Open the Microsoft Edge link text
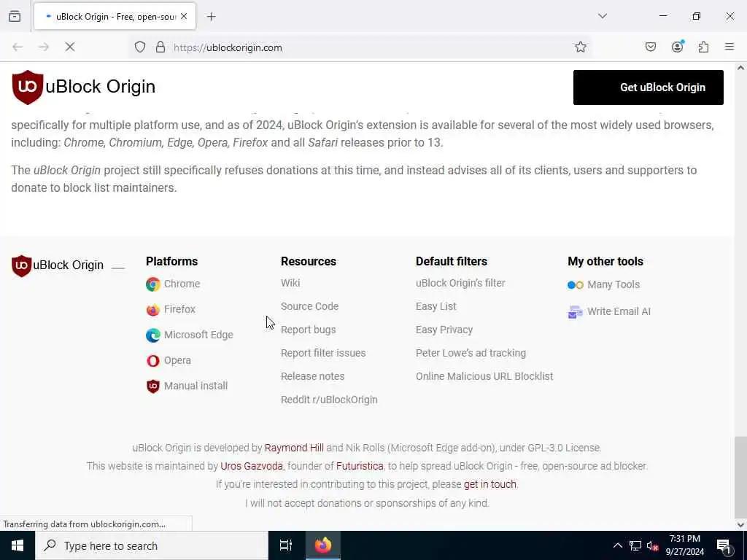 pyautogui.click(x=198, y=335)
